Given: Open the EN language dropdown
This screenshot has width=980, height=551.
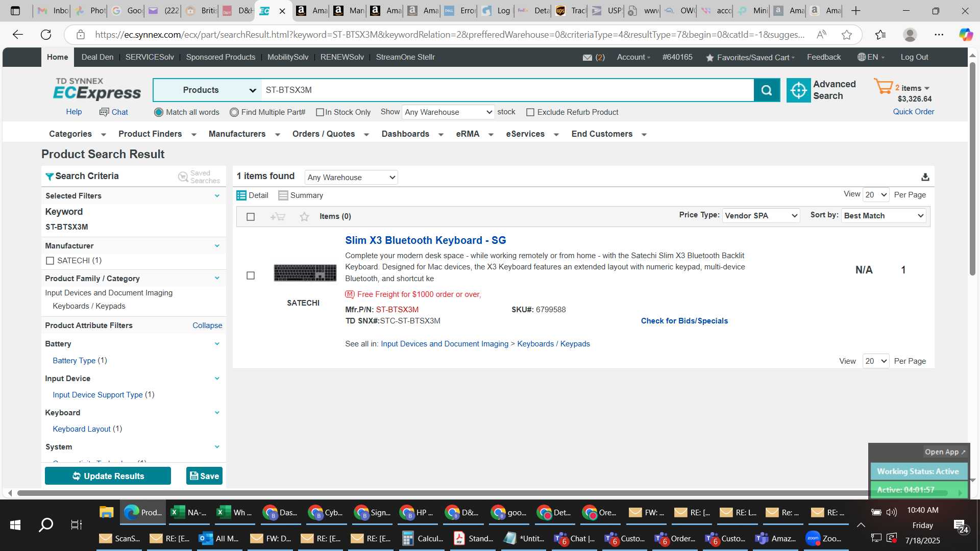Looking at the screenshot, I should pos(871,57).
